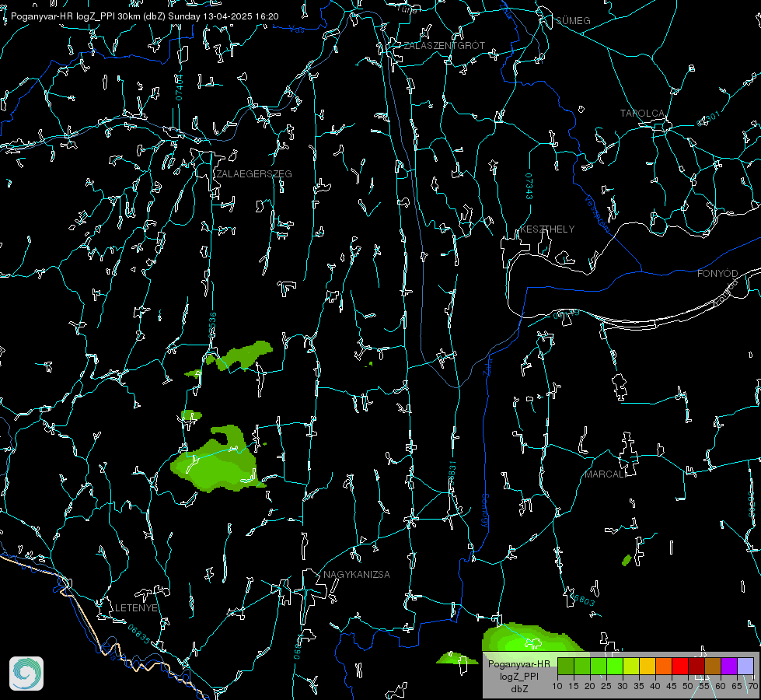This screenshot has height=700, width=761.
Task: Click the '45' value on the legend scale
Action: pos(672,686)
